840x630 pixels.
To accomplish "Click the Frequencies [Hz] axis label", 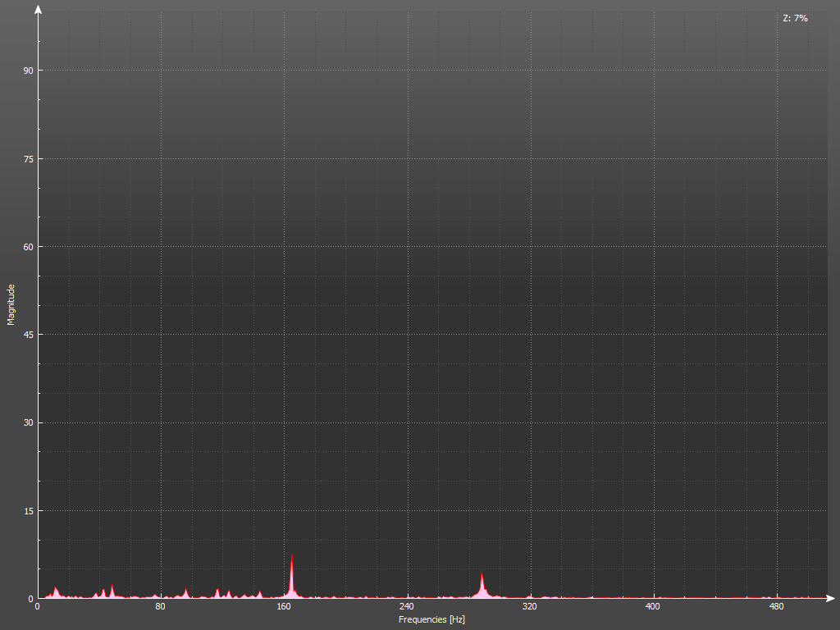I will (431, 619).
